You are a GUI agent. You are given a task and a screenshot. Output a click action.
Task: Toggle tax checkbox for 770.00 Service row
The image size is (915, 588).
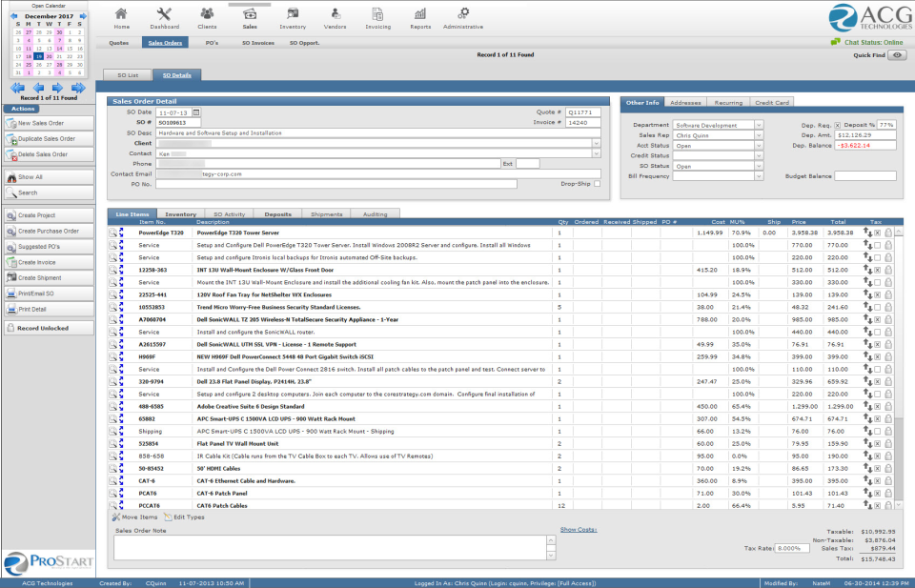pos(877,245)
